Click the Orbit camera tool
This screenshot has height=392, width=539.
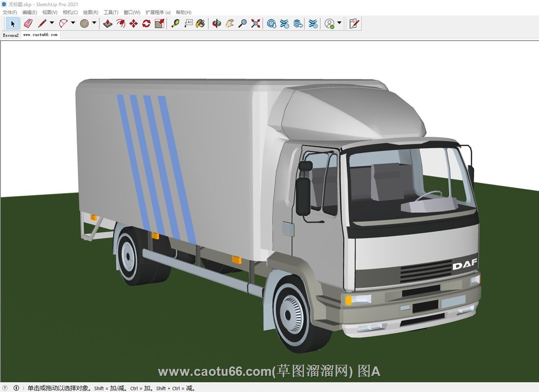pyautogui.click(x=217, y=24)
